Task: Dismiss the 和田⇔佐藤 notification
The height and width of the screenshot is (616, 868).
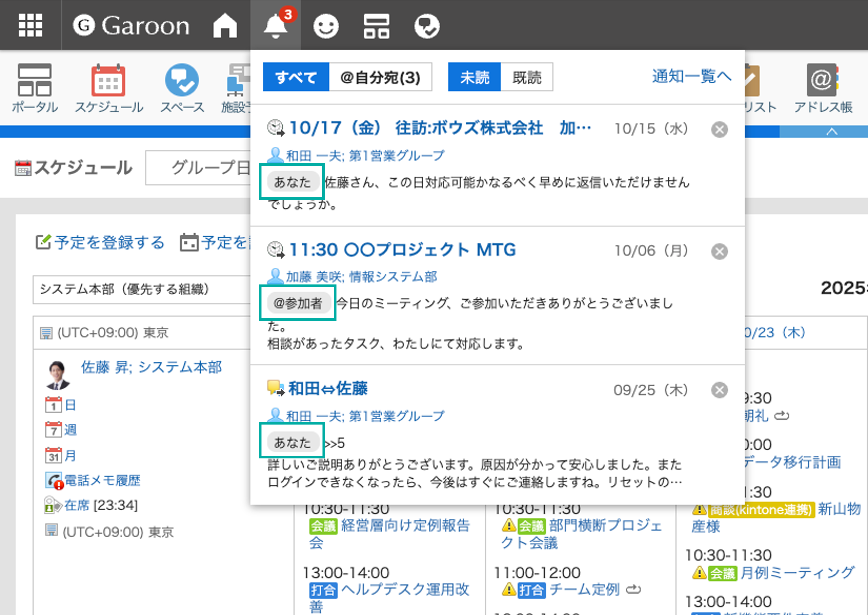Action: [x=719, y=390]
